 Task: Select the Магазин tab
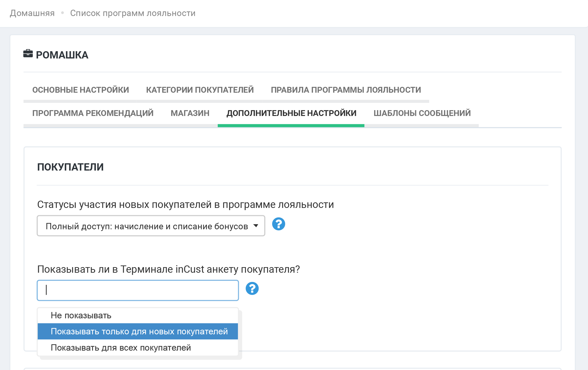coord(190,113)
